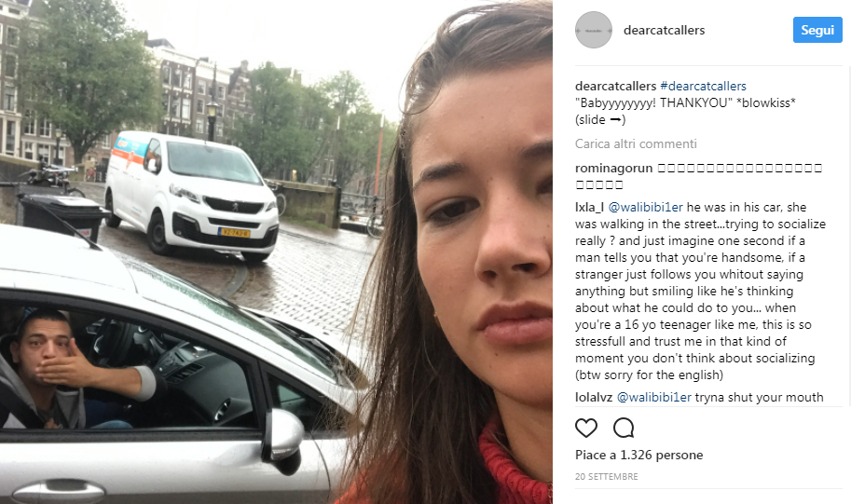
Task: Click the white Peugeot van in the photo
Action: 191,194
